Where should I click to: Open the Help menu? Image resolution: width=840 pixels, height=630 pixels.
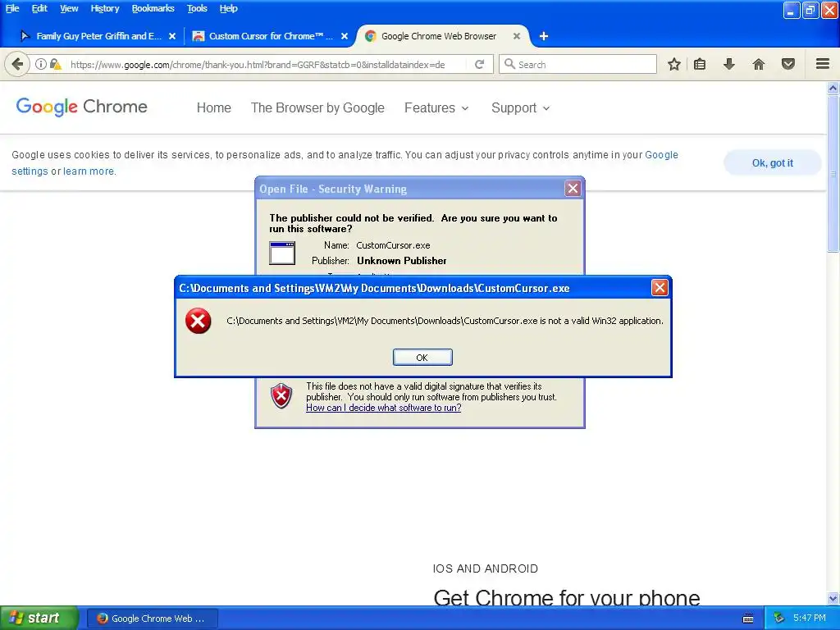click(228, 8)
